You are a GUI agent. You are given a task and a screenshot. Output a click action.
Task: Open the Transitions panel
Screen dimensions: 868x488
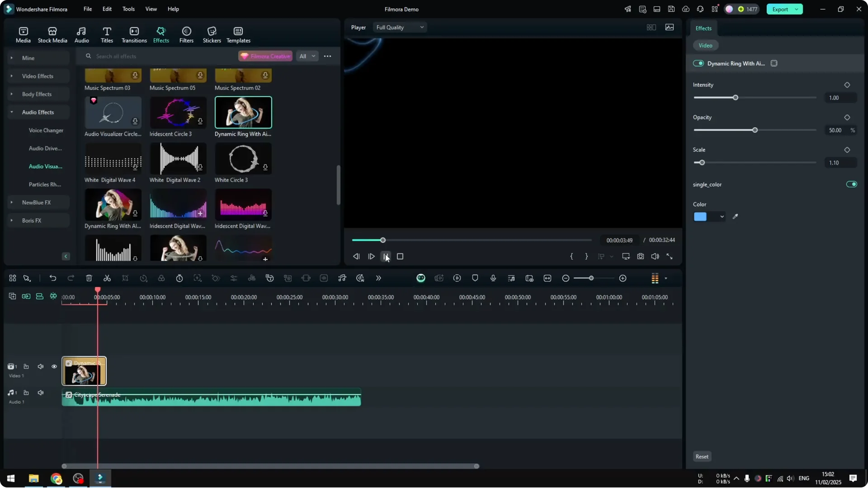tap(134, 34)
